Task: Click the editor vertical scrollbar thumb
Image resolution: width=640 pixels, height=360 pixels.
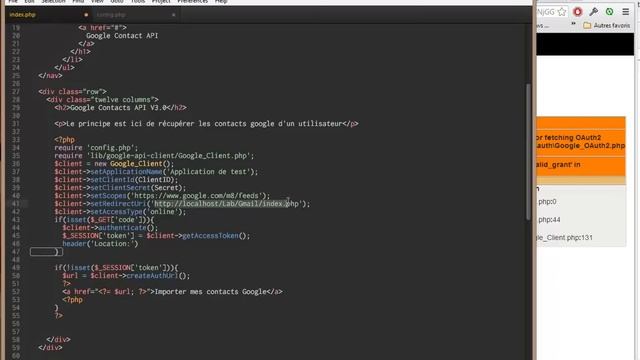Action: [528, 151]
